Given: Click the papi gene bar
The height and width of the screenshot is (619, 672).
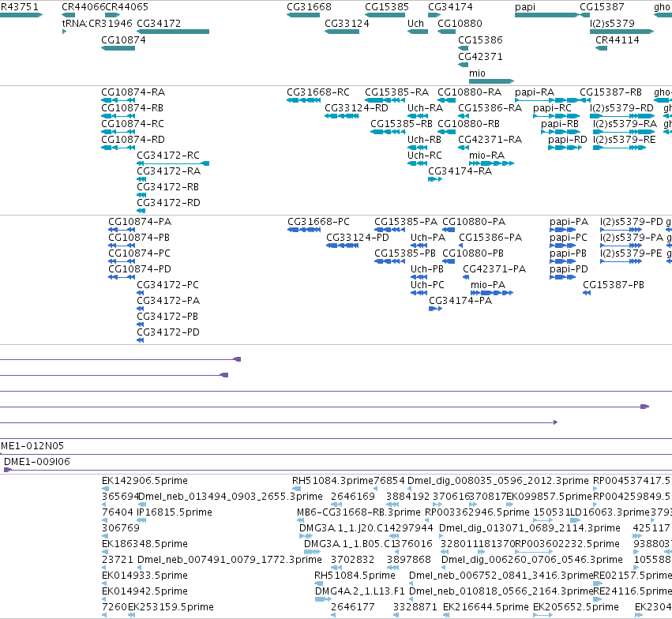Looking at the screenshot, I should coord(547,15).
